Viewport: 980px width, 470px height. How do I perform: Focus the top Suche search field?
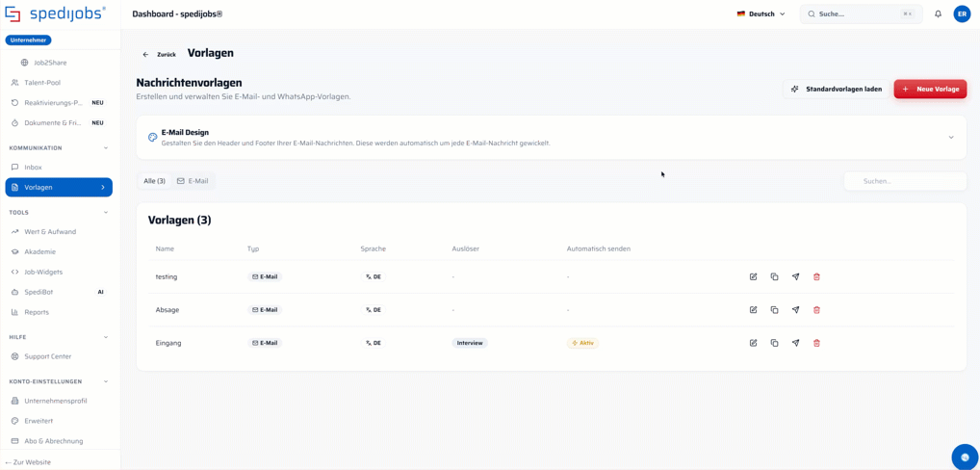[x=862, y=13]
